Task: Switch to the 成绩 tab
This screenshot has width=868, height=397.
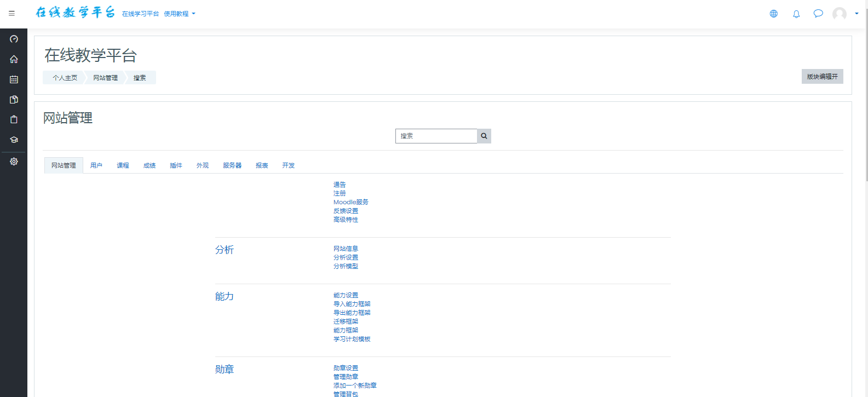Action: click(150, 165)
